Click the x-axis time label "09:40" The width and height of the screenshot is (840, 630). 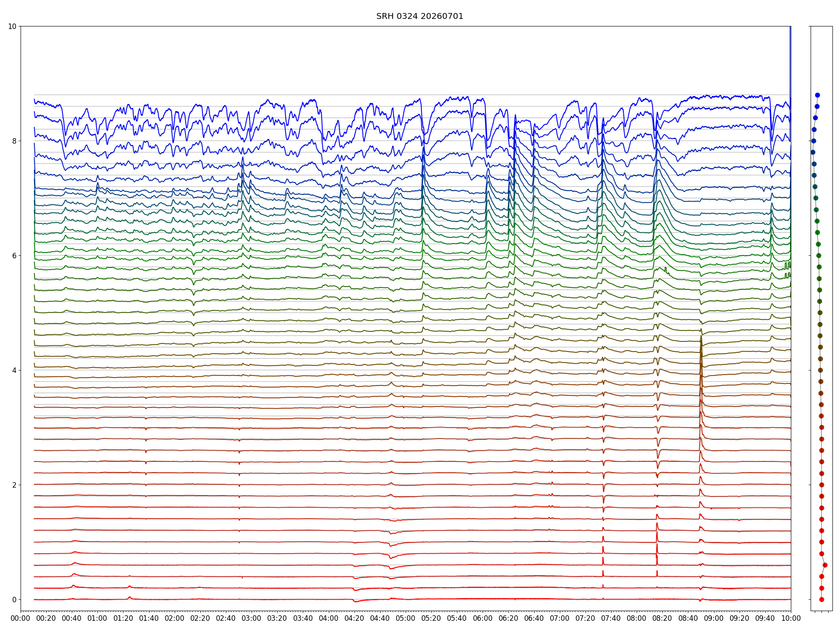tap(765, 619)
